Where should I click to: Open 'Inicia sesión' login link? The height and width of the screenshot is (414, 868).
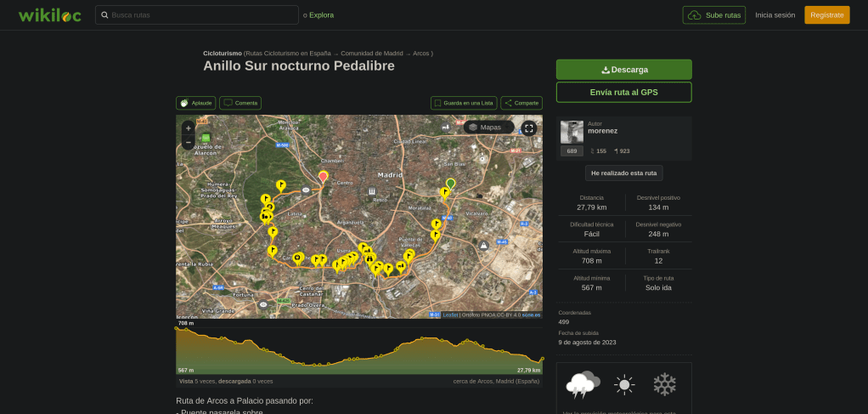[775, 15]
